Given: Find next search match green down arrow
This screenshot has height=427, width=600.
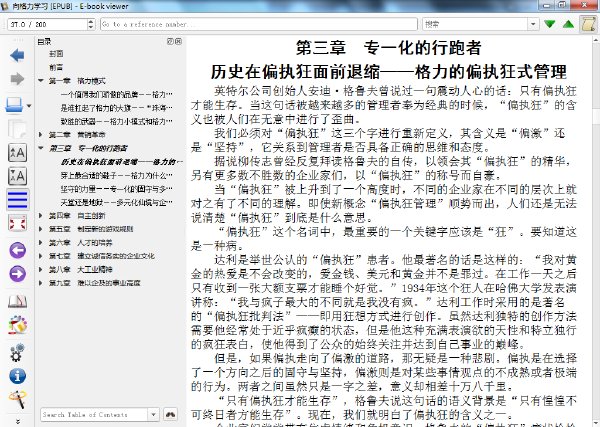Looking at the screenshot, I should pos(550,24).
